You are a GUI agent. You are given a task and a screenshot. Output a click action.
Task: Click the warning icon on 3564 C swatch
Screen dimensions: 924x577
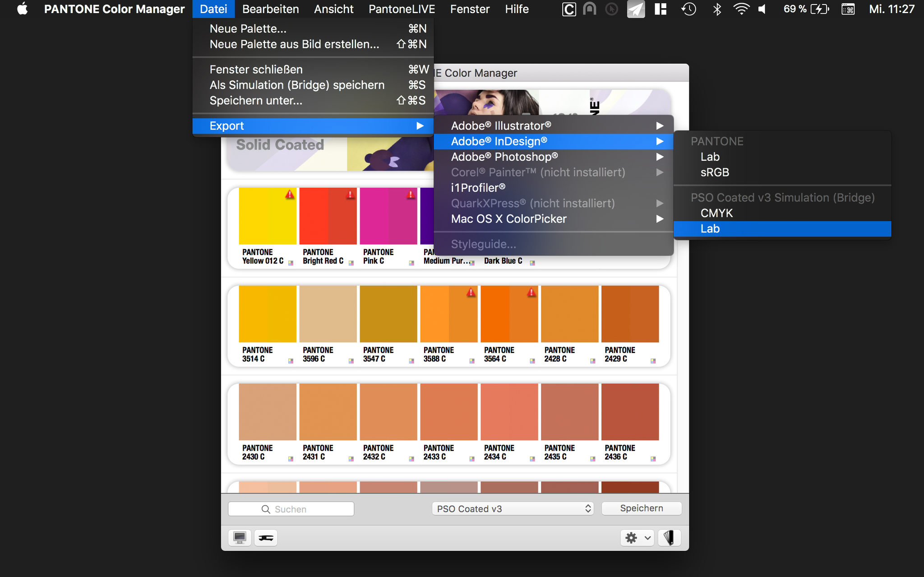click(x=531, y=293)
